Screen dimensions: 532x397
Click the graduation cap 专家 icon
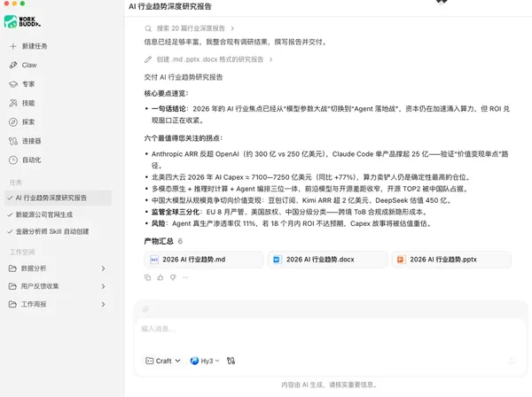click(13, 84)
